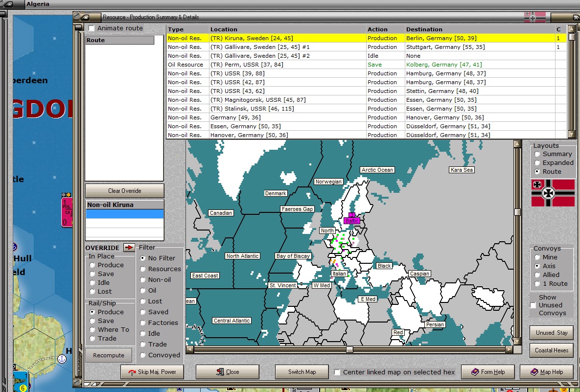Select the Stalinsk, USSR row
The height and width of the screenshot is (392, 580).
click(x=367, y=109)
